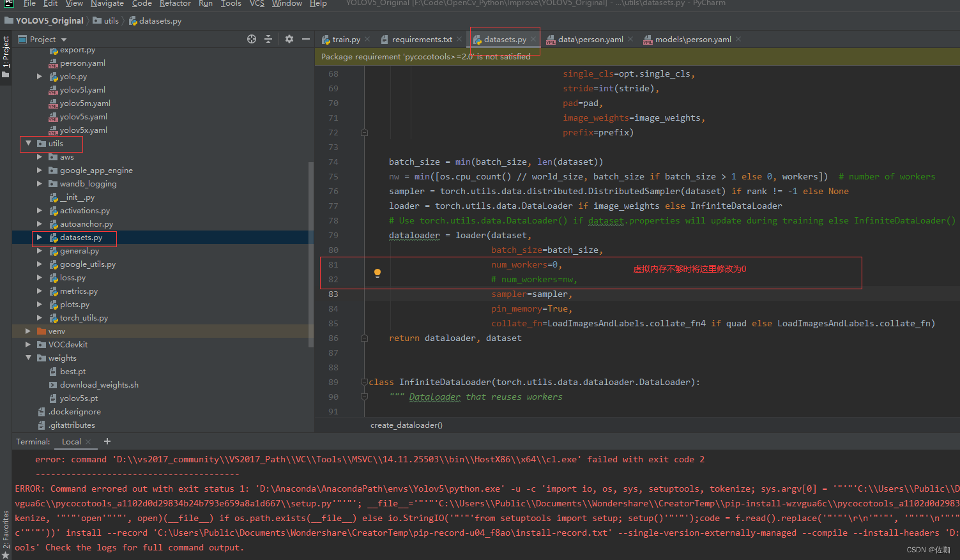Screen dimensions: 960x560
Task: Open the VCS menu
Action: pos(257,3)
